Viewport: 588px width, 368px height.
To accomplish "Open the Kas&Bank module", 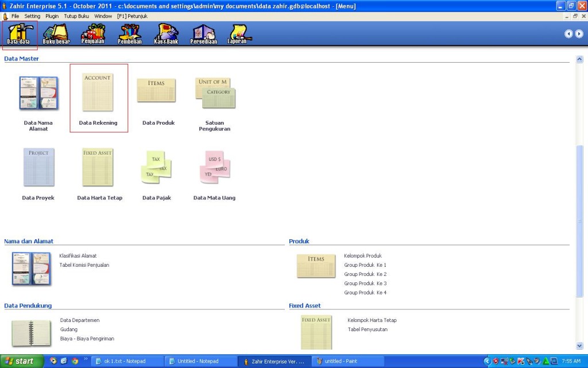I will pos(166,34).
